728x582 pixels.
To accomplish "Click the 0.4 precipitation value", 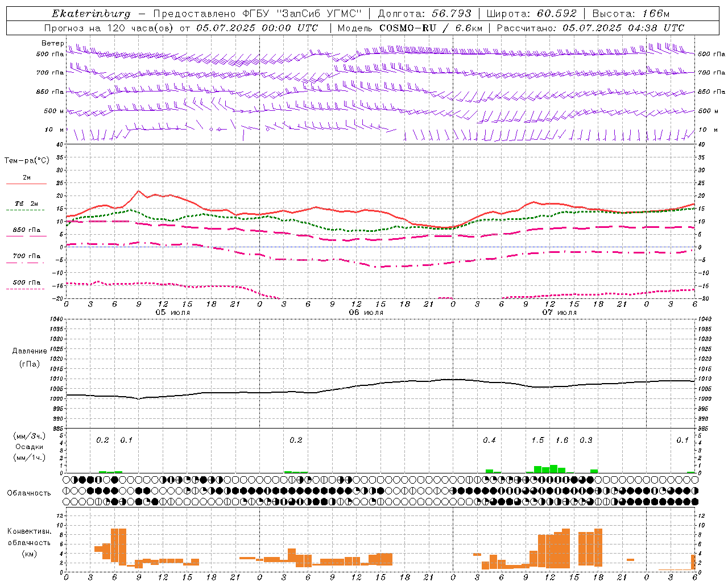I will pos(489,440).
